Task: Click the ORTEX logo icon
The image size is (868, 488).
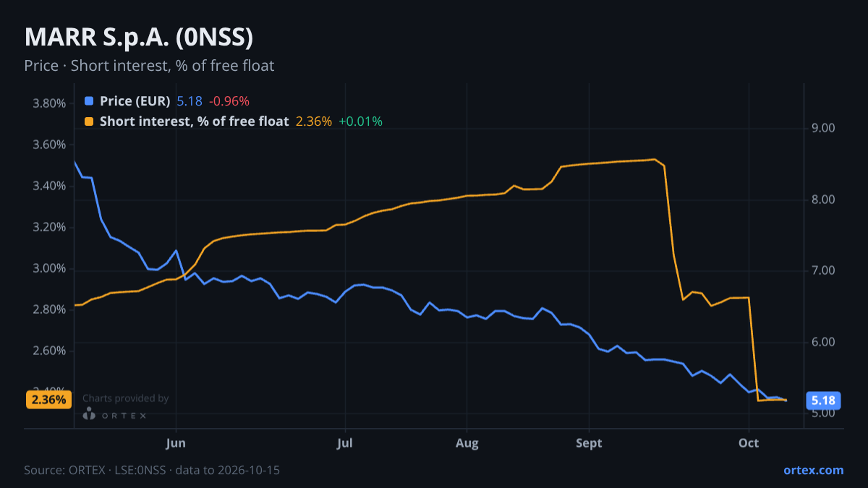Action: pyautogui.click(x=89, y=414)
